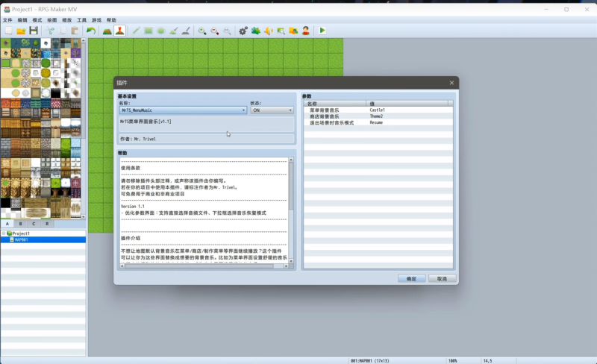
Task: Collapse the Project1 tree node
Action: 4,233
